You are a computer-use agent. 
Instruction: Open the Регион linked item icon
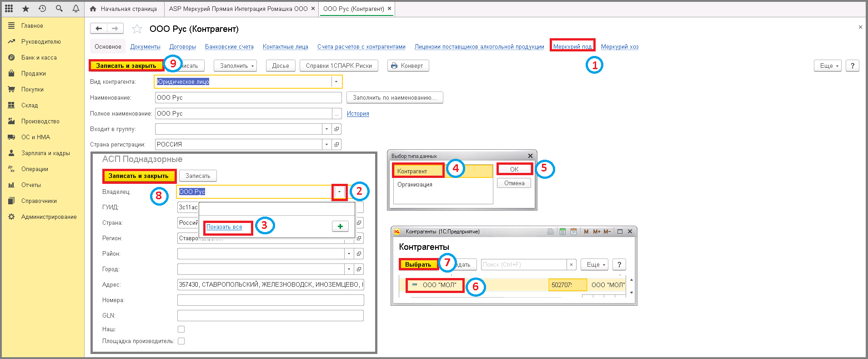pyautogui.click(x=359, y=238)
